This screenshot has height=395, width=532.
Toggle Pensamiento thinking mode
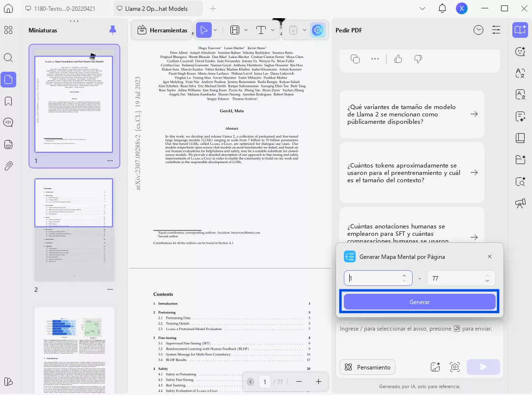[x=367, y=367]
